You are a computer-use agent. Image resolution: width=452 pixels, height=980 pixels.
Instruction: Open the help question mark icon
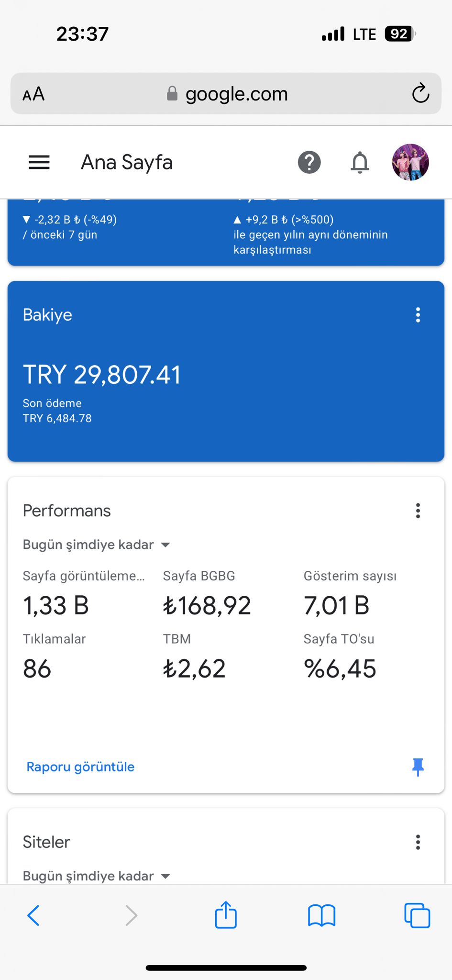click(x=309, y=163)
